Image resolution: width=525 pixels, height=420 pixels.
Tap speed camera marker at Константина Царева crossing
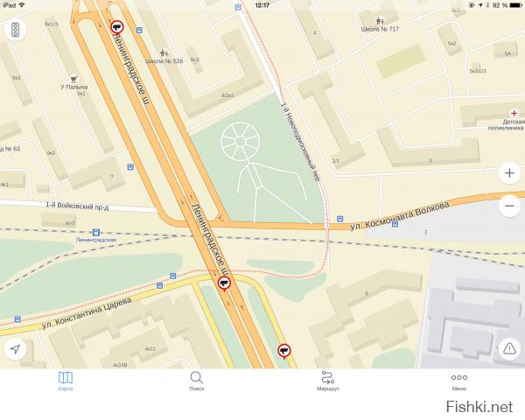(224, 283)
